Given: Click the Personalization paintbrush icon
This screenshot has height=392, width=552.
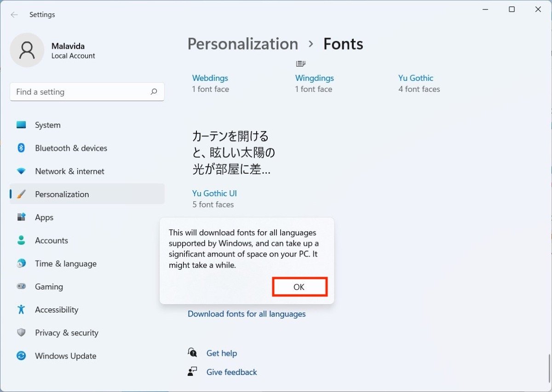Looking at the screenshot, I should [21, 194].
